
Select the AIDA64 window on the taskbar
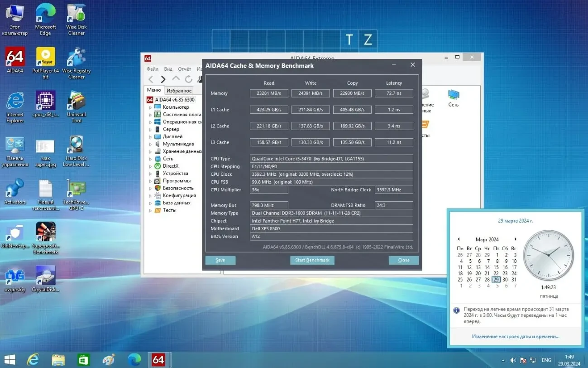158,360
